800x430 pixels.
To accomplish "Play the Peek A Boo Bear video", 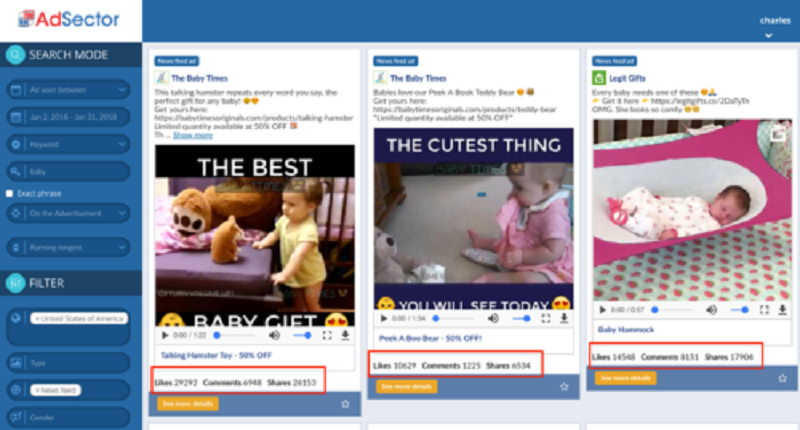I will click(384, 318).
